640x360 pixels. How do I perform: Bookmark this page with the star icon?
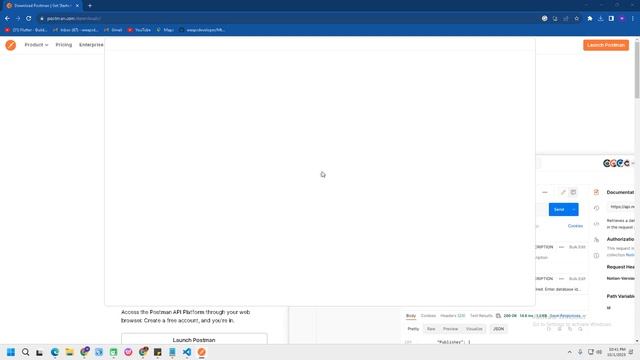[577, 18]
